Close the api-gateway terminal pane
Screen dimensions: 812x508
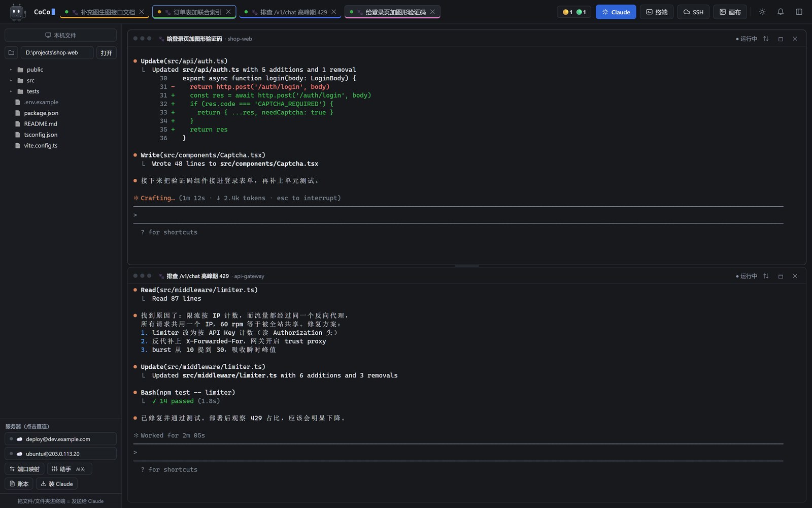[795, 276]
